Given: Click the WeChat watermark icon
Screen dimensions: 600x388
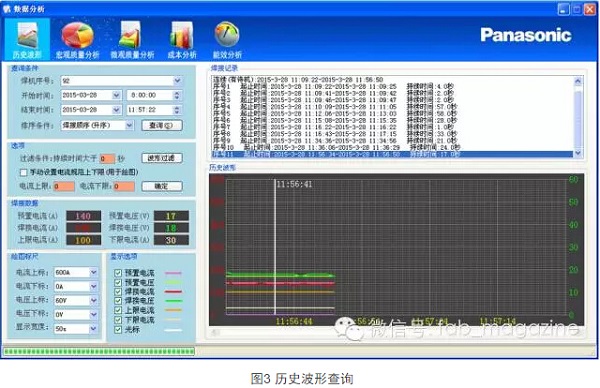Looking at the screenshot, I should 347,328.
